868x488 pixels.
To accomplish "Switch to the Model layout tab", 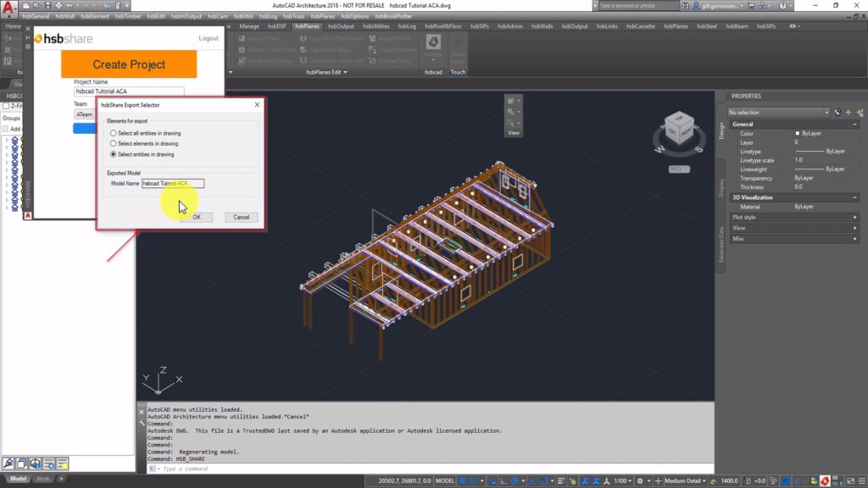I will [x=18, y=479].
